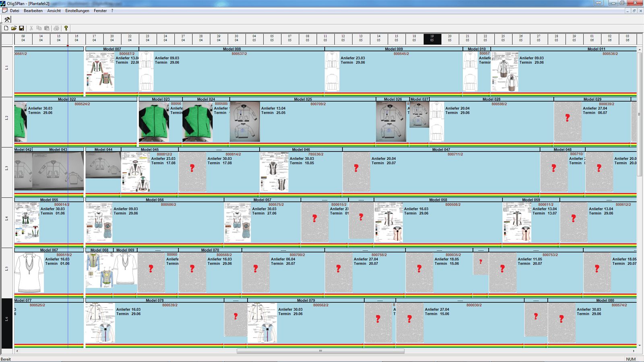Click order number 800537/2
The width and height of the screenshot is (644, 362).
[x=239, y=54]
